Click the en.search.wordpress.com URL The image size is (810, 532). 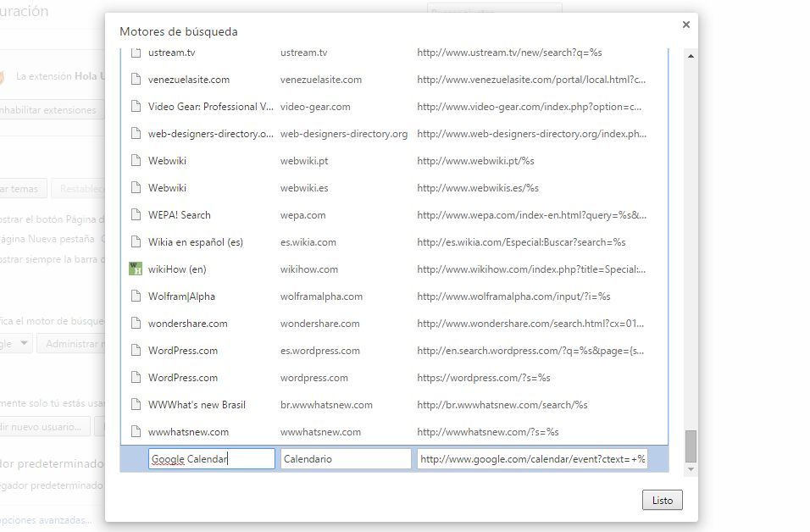[530, 350]
